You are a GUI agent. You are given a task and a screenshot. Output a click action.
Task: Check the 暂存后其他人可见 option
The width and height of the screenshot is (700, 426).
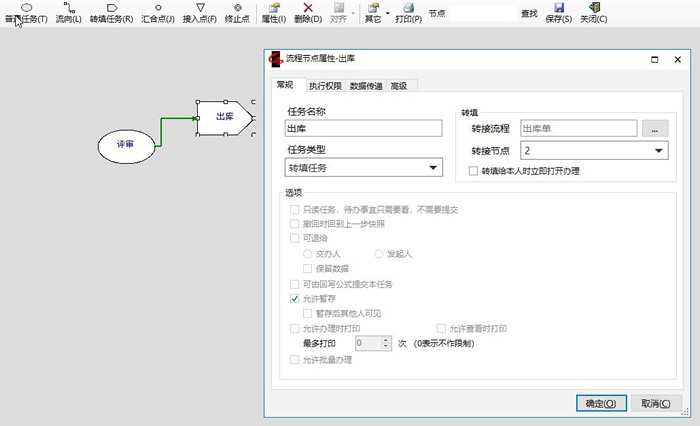tap(307, 313)
